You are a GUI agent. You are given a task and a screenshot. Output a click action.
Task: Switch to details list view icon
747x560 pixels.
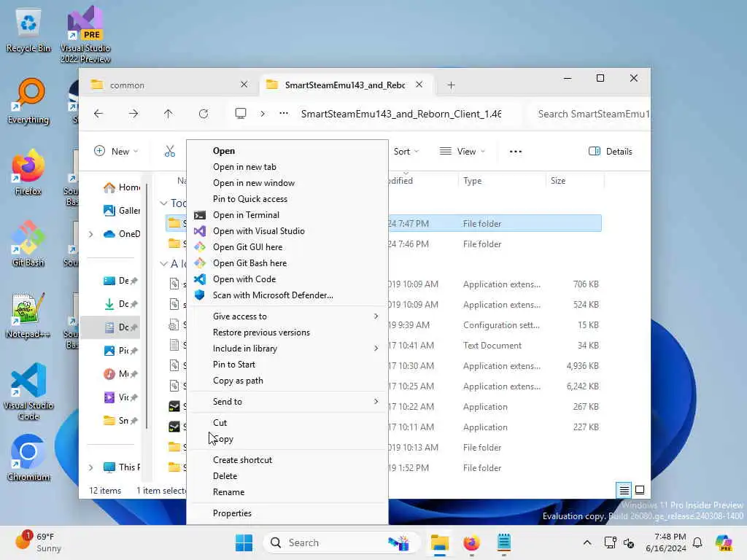(624, 490)
